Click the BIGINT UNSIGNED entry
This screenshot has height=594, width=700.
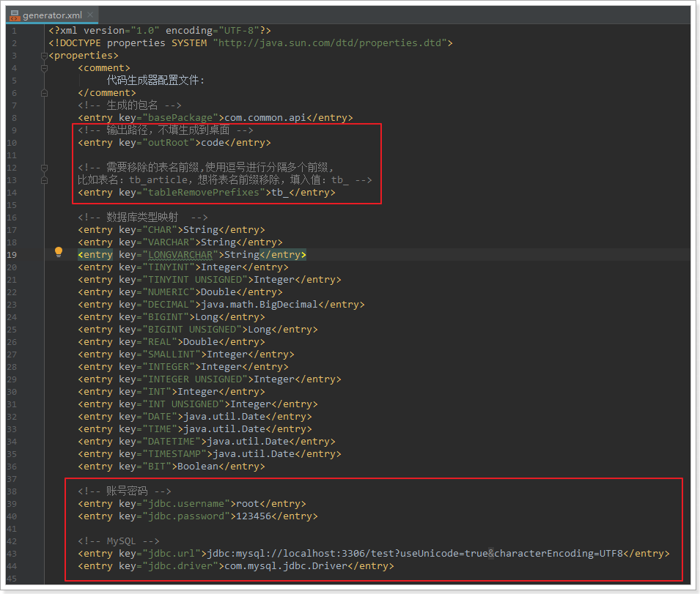(x=198, y=330)
